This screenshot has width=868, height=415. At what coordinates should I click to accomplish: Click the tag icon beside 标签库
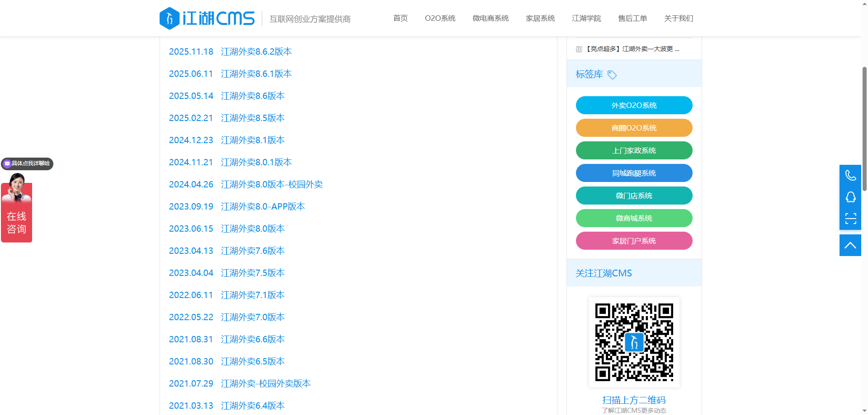tap(612, 75)
